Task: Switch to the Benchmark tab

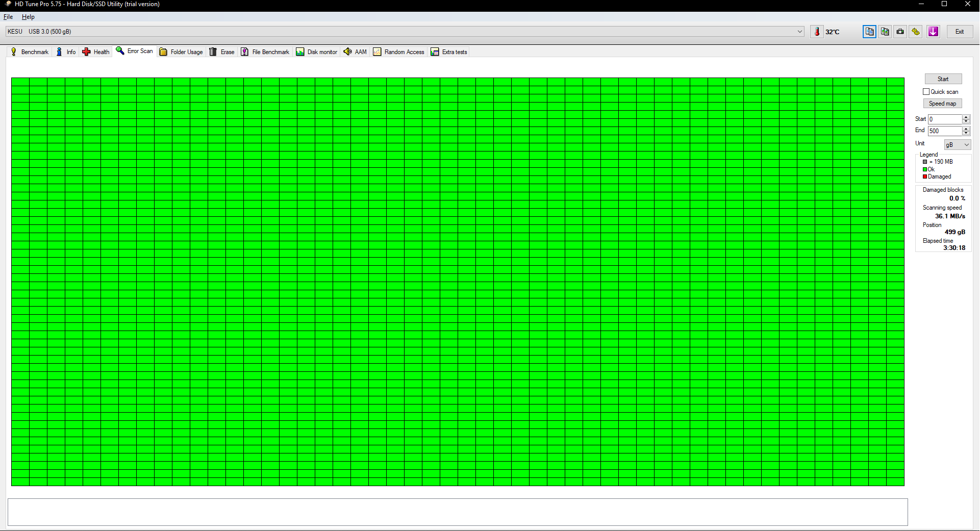Action: click(x=30, y=52)
